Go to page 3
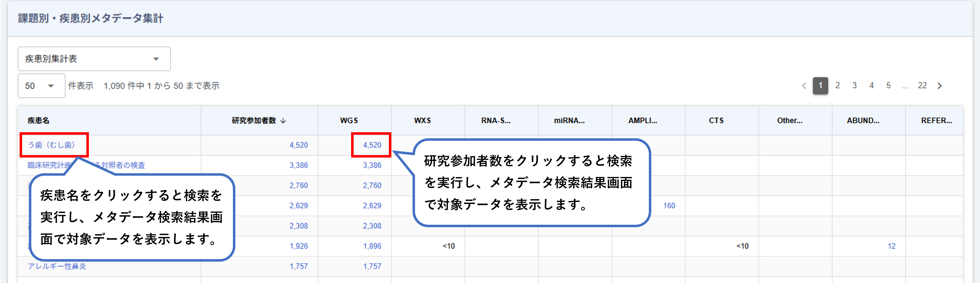980x283 pixels. 854,86
